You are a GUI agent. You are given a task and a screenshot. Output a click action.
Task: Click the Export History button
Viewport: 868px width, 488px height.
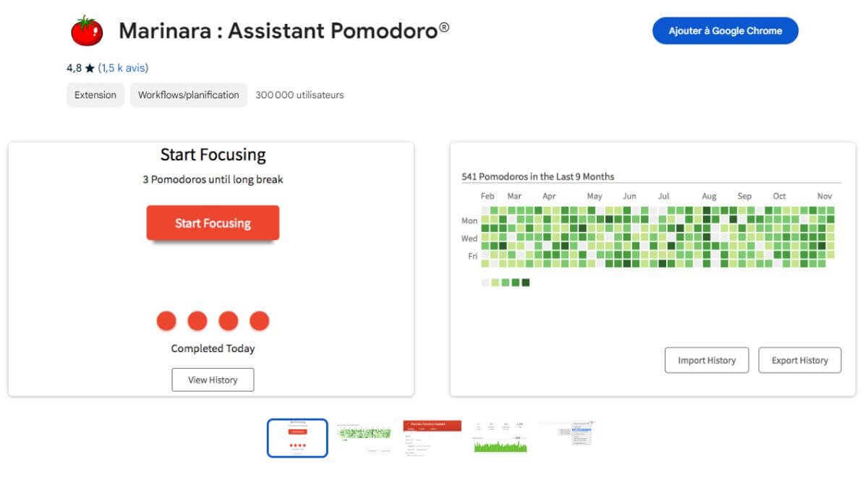click(x=799, y=360)
